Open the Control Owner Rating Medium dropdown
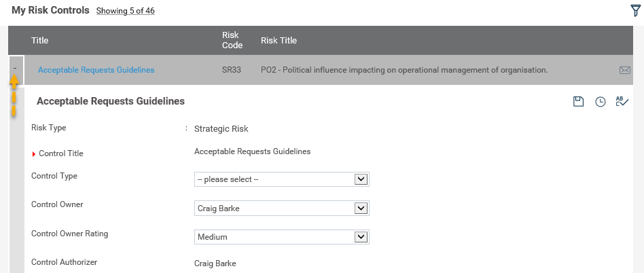Screen dimensions: 644x273 [281, 237]
